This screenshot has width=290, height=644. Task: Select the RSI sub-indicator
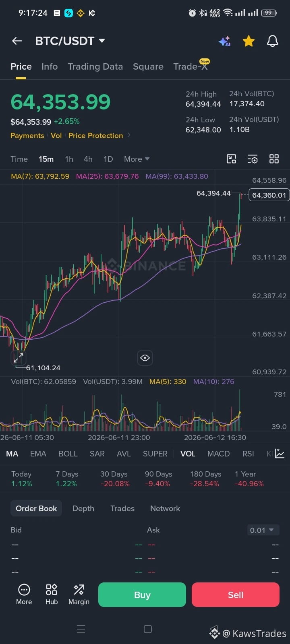pos(248,454)
